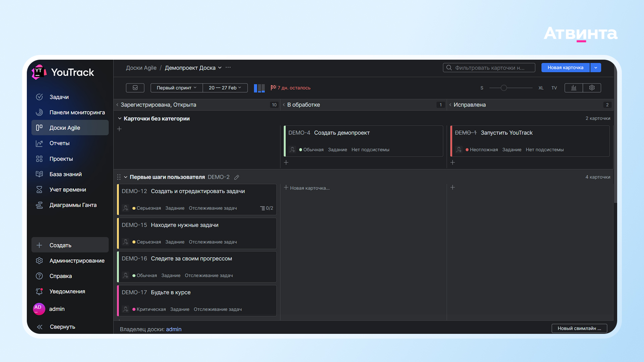Click the YouTrack logo icon
The width and height of the screenshot is (644, 362).
tap(39, 72)
